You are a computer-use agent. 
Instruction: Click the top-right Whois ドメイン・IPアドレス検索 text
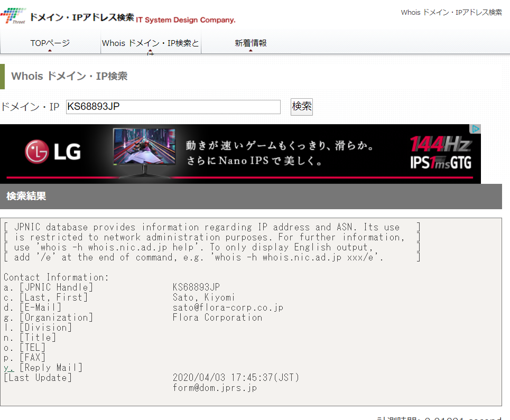(x=451, y=12)
